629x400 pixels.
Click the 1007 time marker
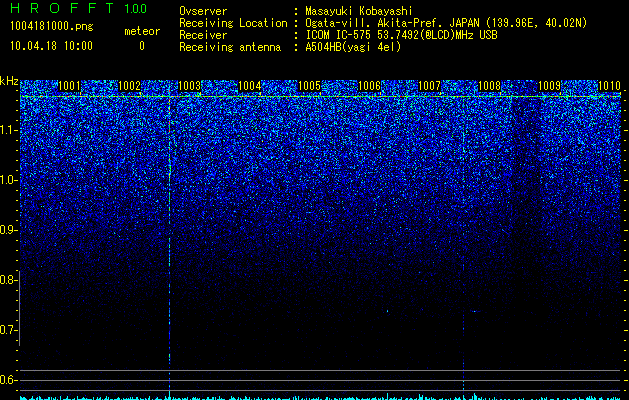(429, 86)
